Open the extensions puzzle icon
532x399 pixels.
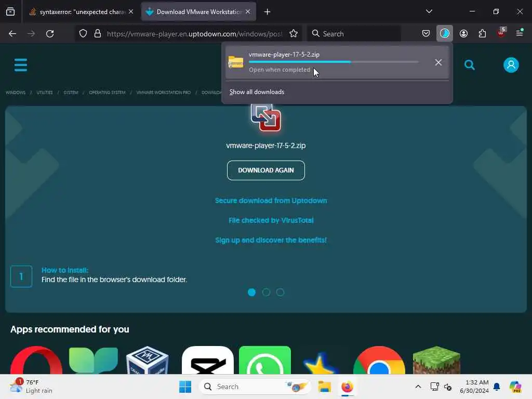point(482,33)
